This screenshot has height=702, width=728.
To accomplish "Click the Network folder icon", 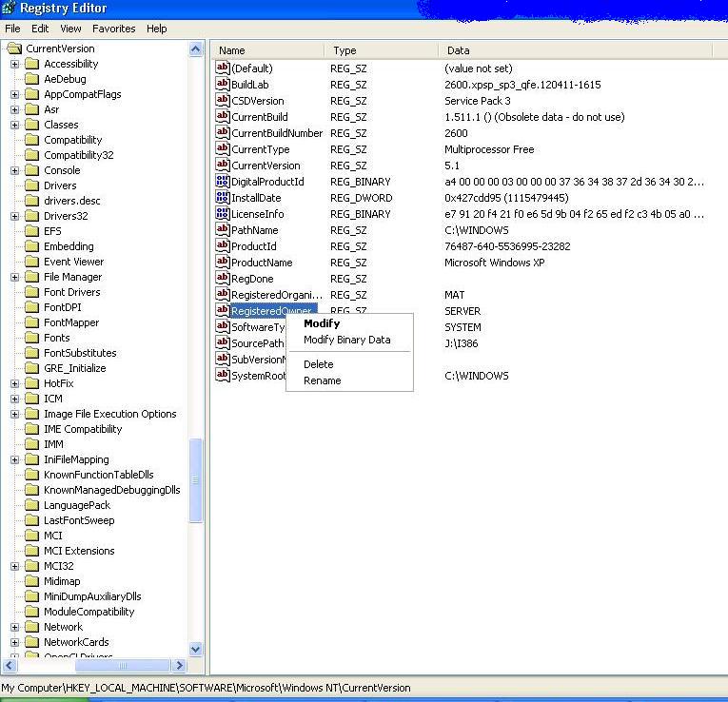I will click(31, 627).
